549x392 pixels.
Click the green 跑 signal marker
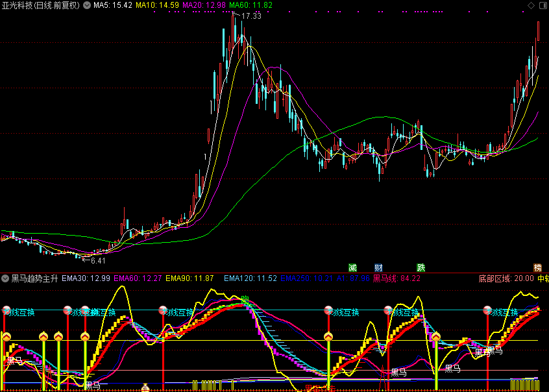click(245, 300)
